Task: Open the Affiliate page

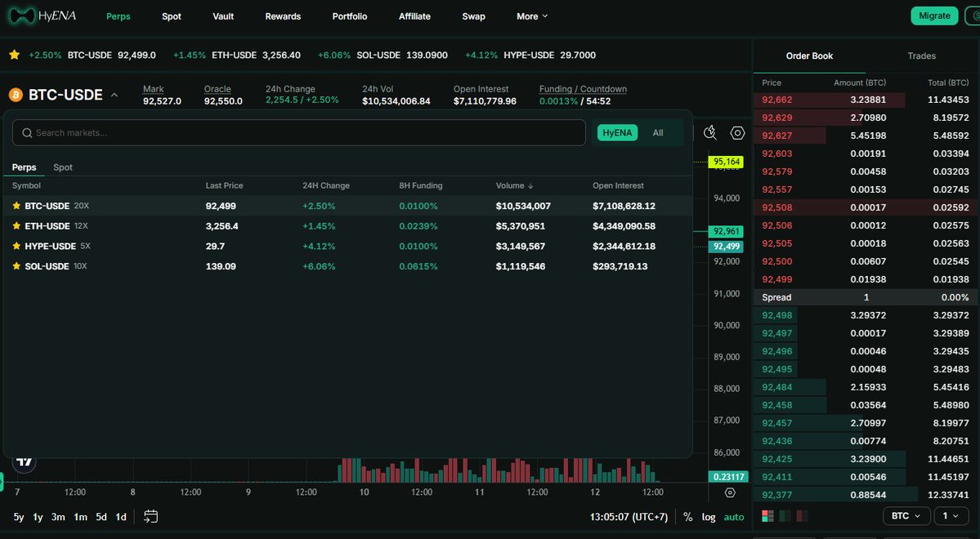Action: (x=414, y=16)
